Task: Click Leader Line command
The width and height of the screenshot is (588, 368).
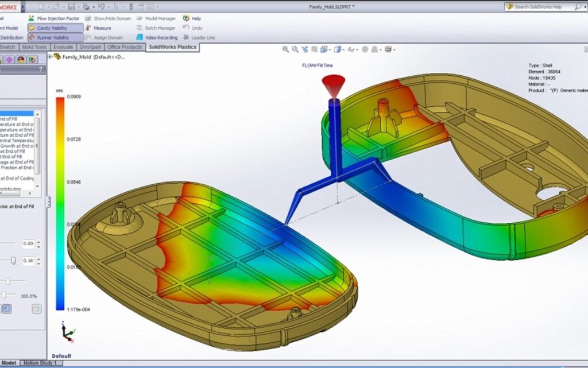Action: click(x=199, y=37)
